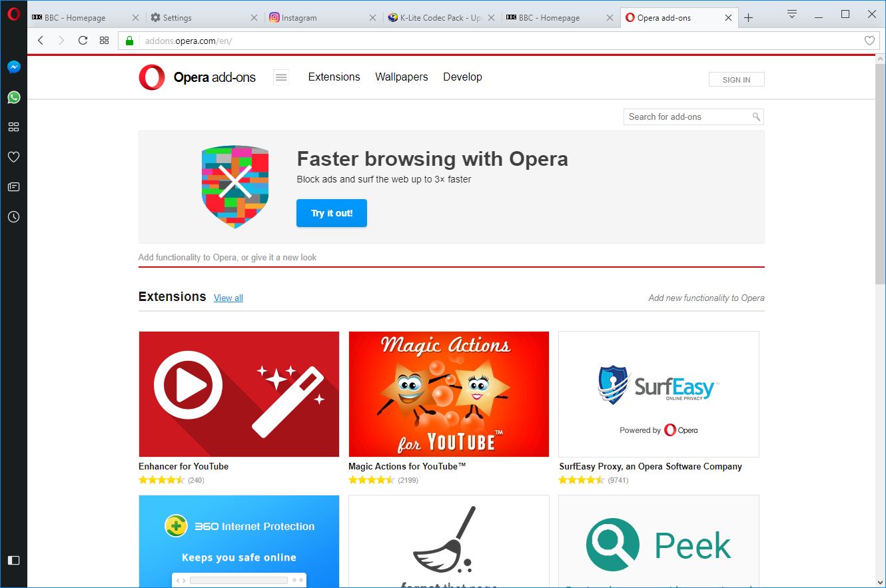Click the Search for add-ons field
The height and width of the screenshot is (588, 886).
[x=693, y=117]
